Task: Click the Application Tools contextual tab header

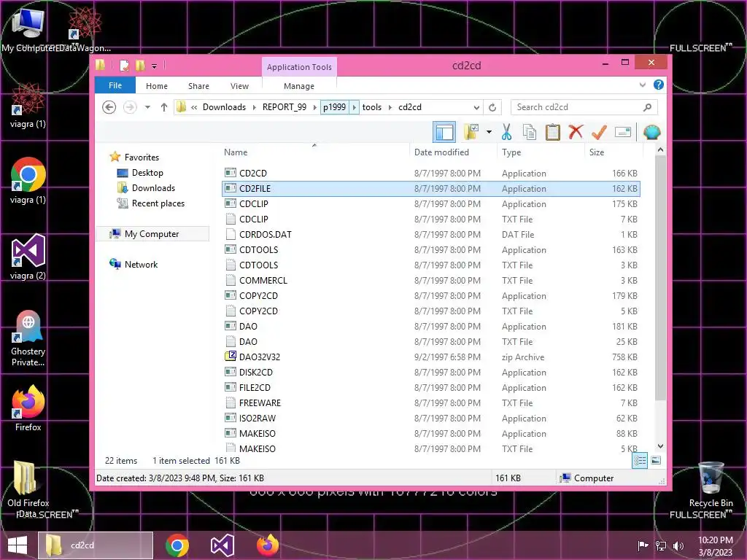Action: click(299, 67)
